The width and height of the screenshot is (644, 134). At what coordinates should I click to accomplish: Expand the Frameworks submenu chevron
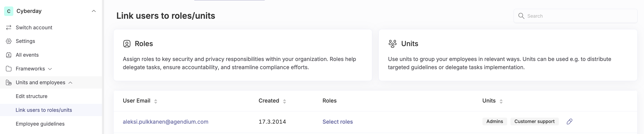point(50,69)
